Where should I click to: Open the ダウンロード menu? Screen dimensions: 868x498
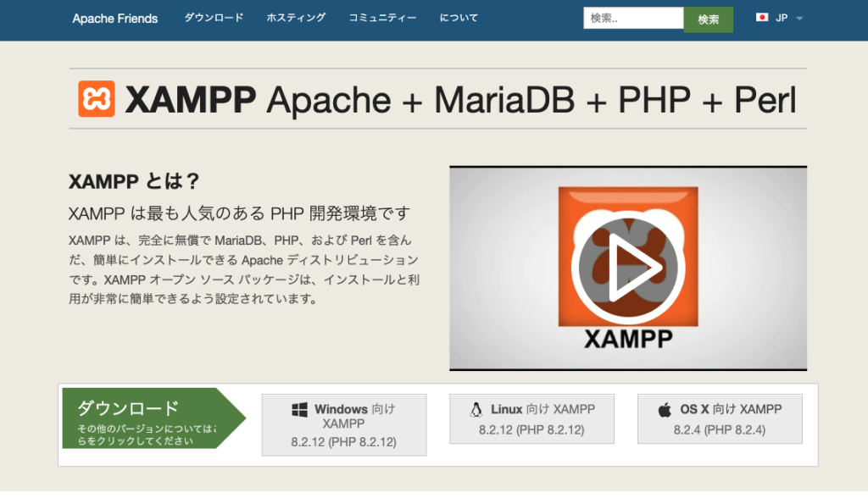click(x=214, y=18)
